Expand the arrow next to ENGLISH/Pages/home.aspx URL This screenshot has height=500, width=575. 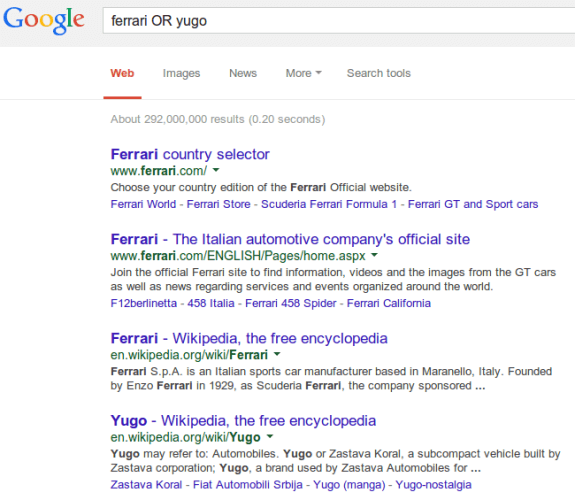(x=374, y=255)
